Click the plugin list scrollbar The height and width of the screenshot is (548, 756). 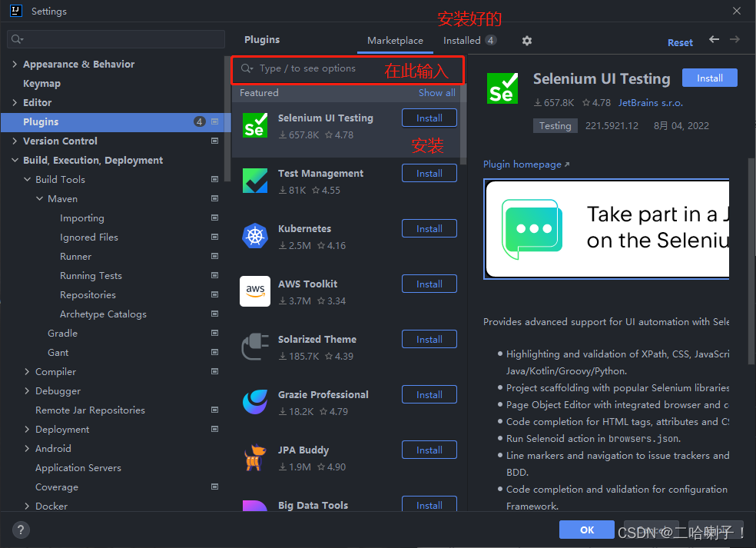coord(463,125)
